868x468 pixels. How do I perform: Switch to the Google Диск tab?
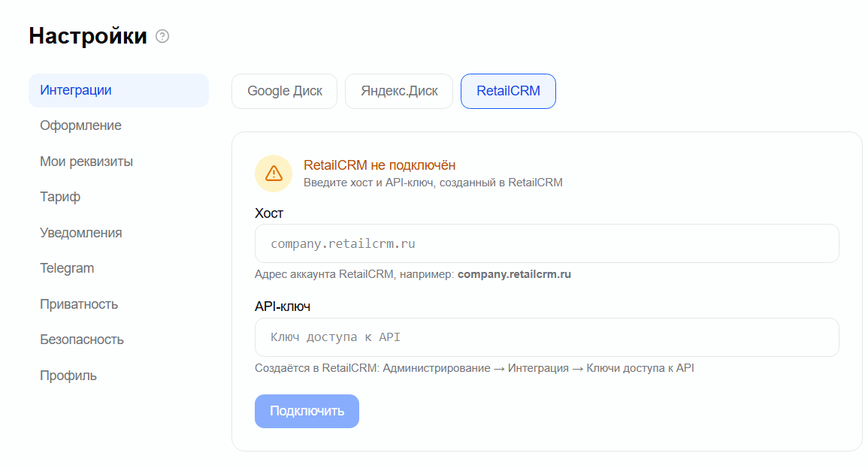click(x=285, y=92)
